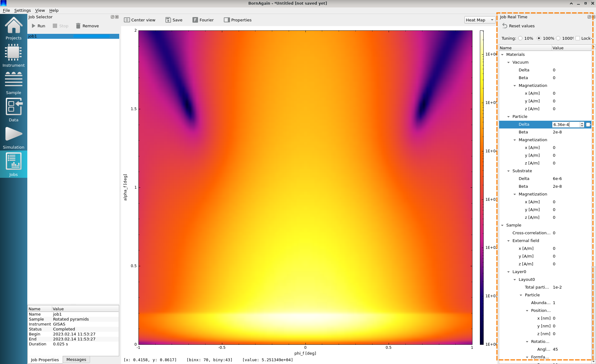Collapse the Position node under Particle
Viewport: 596px width, 364px height.
coord(527,311)
